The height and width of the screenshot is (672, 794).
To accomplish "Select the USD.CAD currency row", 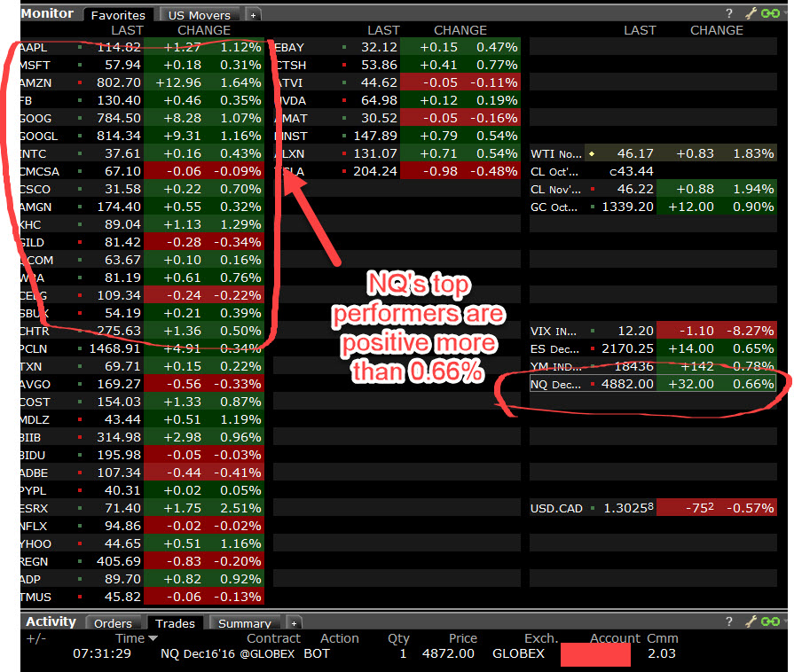I will click(x=653, y=508).
